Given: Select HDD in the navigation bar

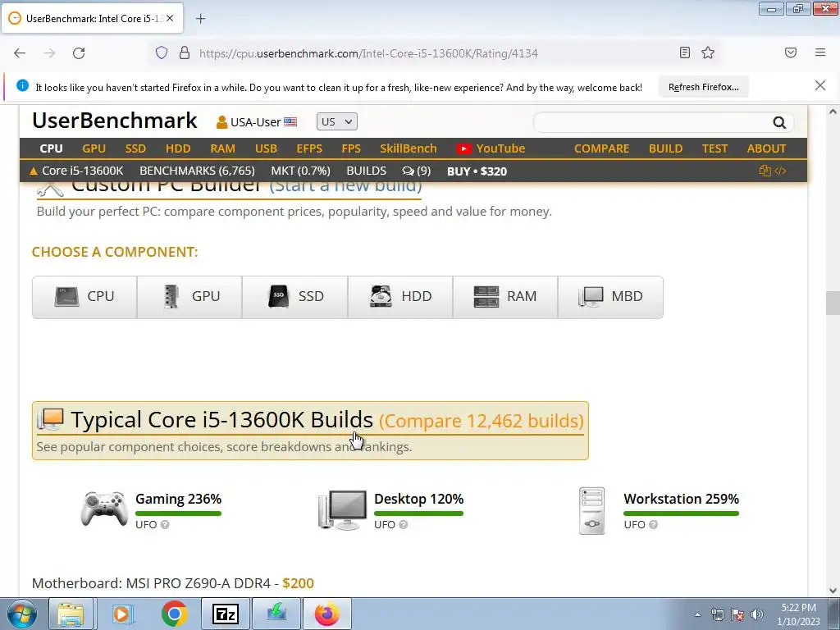Looking at the screenshot, I should tap(178, 148).
